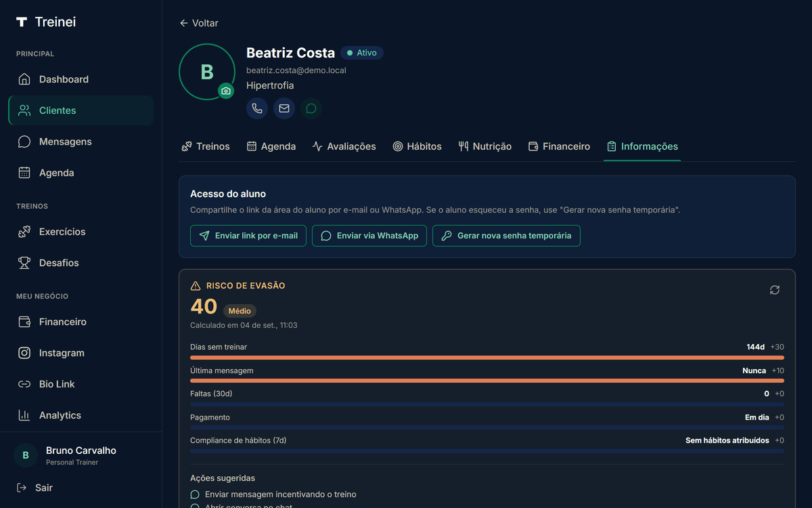
Task: Switch to the Hábitos tab
Action: pos(417,146)
